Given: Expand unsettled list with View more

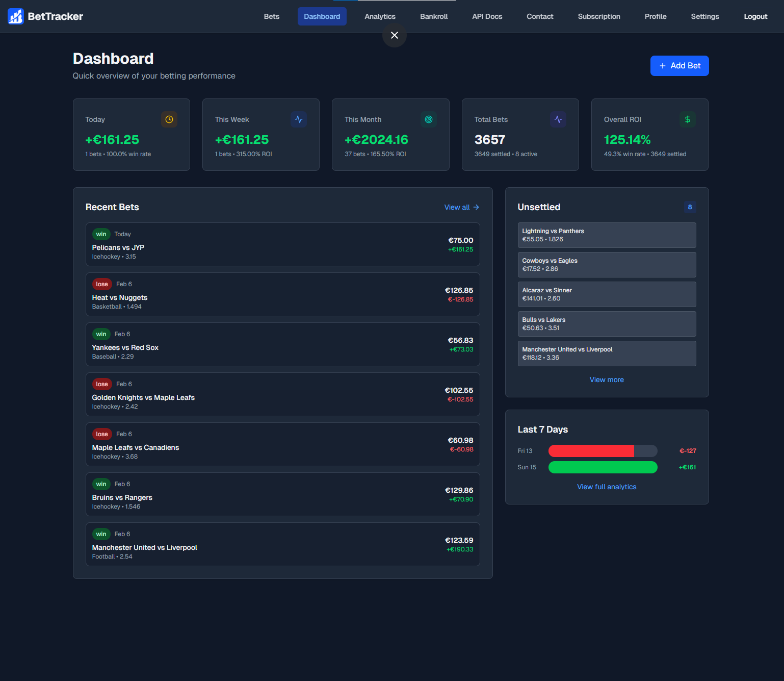Looking at the screenshot, I should 607,380.
